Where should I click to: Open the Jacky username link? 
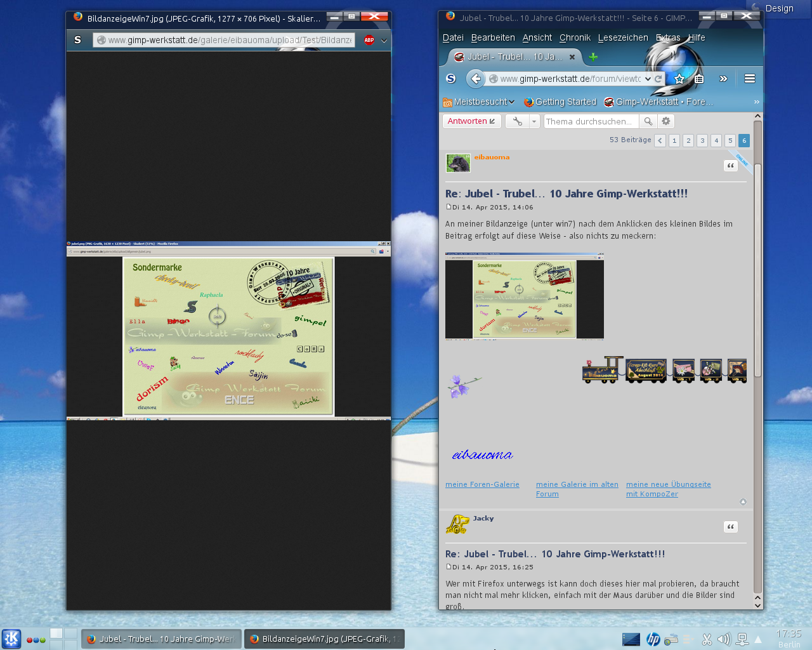483,519
